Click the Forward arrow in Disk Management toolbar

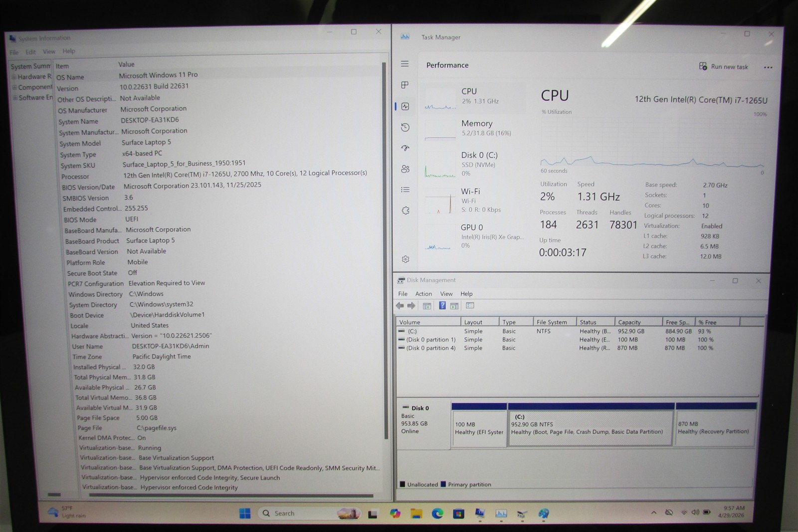(x=411, y=306)
